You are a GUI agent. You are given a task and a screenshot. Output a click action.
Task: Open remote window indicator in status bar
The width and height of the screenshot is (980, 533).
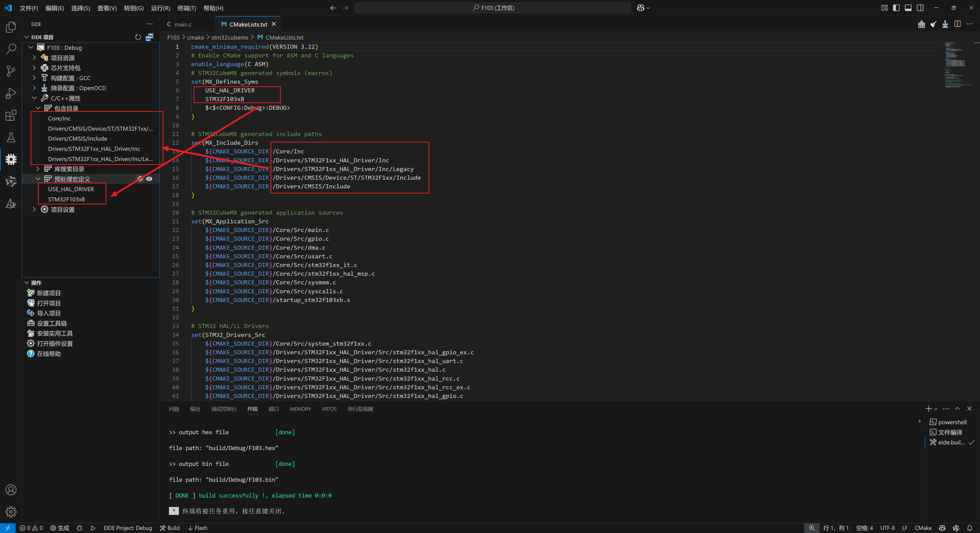tap(8, 528)
